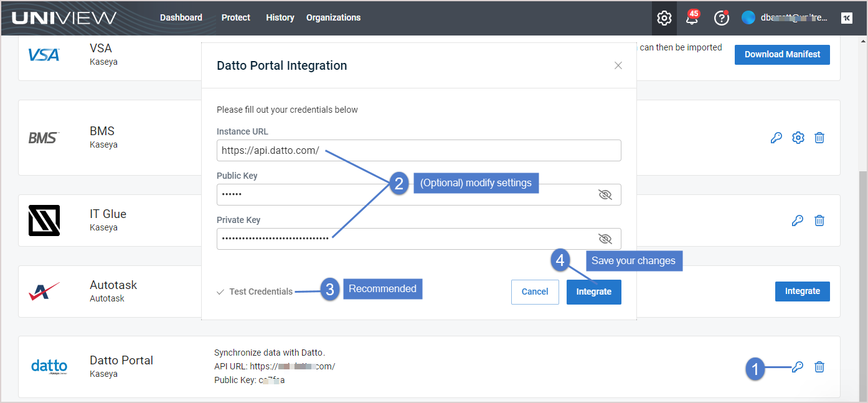Edit Datto Portal credentials with the key icon
The image size is (868, 403).
pyautogui.click(x=797, y=367)
